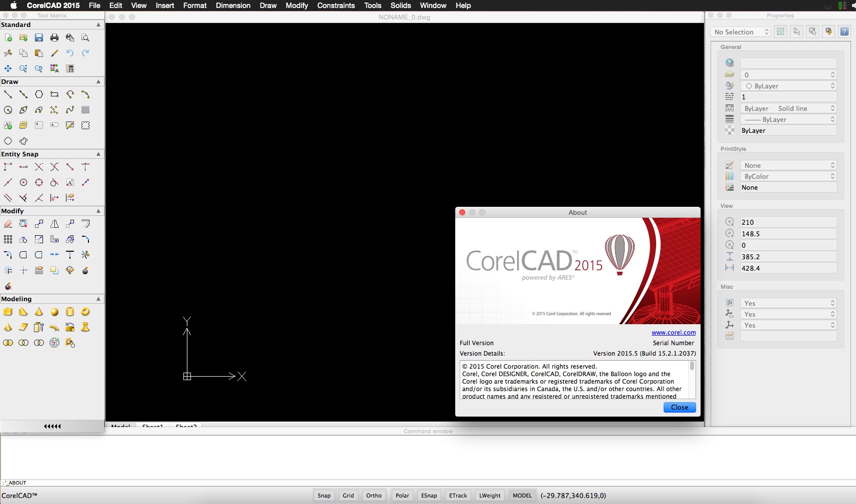Toggle ETrack in the status bar

pos(458,496)
